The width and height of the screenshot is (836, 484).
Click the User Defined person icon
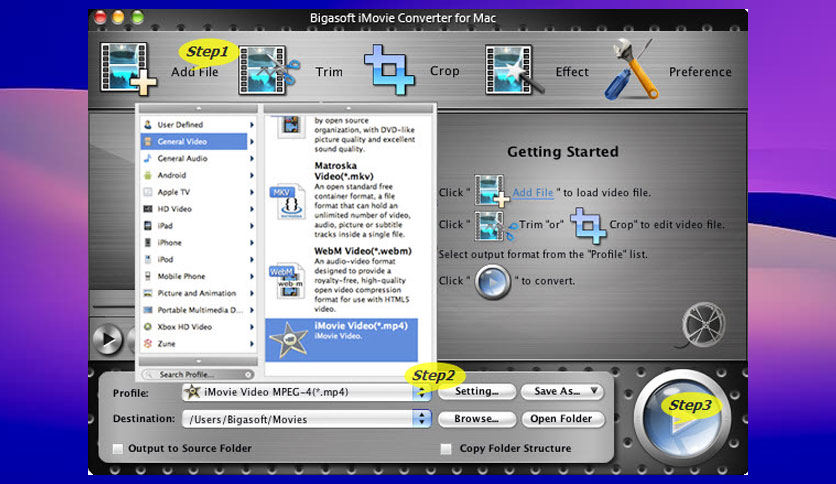click(x=148, y=124)
